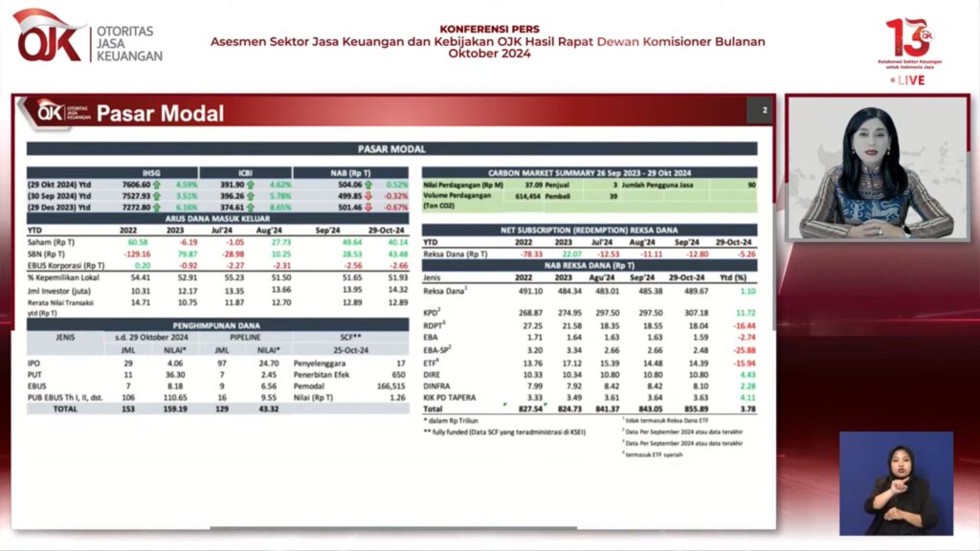Screen dimensions: 980x551
Task: Click the PENGHIMPUNAN DANA section header
Action: coord(217,325)
